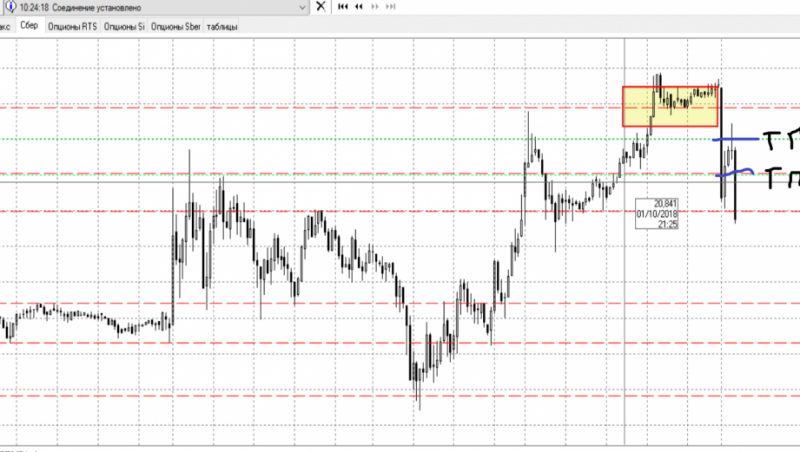Click the connection status text Соединение установлено

click(96, 8)
